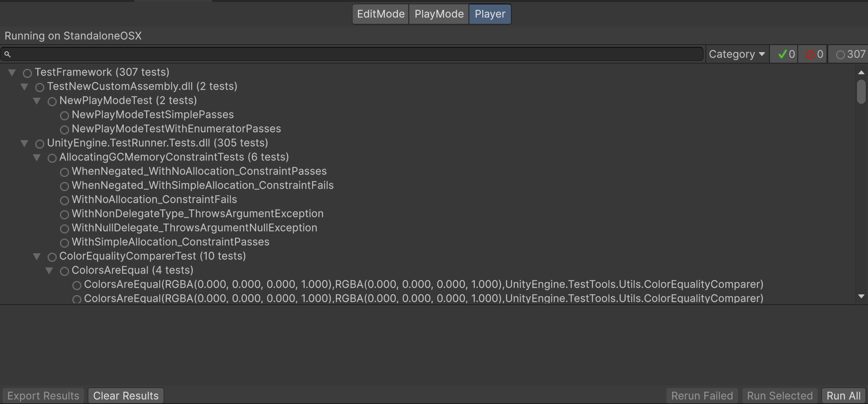Collapse the AllocatingGCMemoryConstraintTests group
Viewport: 868px width, 404px height.
tap(37, 158)
